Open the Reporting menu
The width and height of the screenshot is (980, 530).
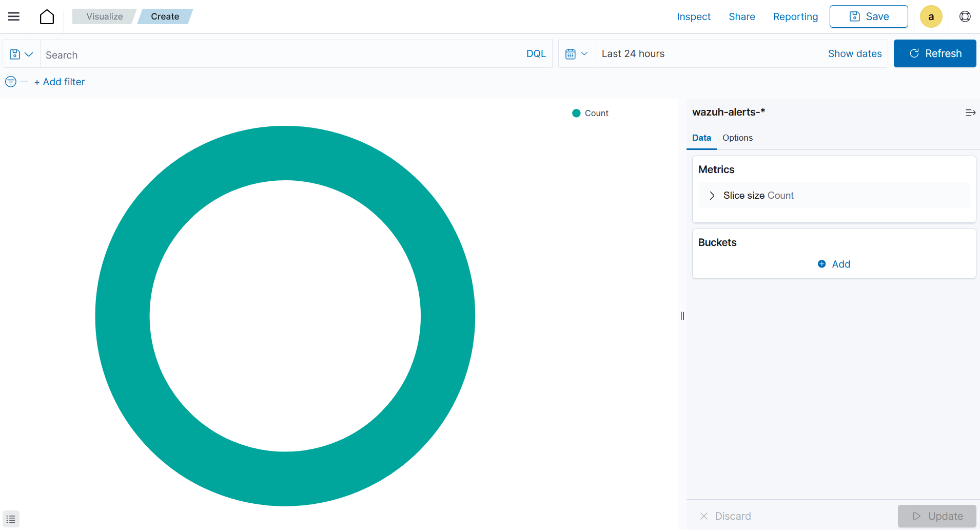[x=795, y=16]
